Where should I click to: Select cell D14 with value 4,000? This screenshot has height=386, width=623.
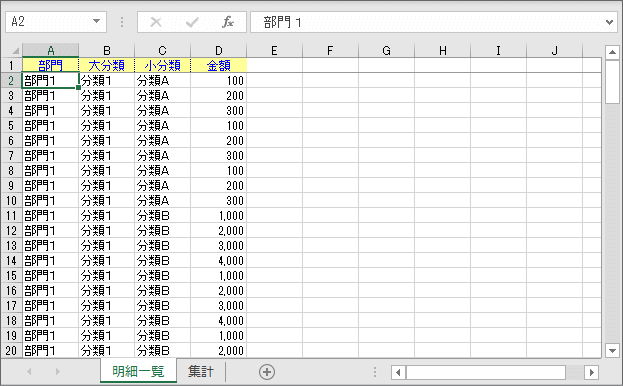[x=219, y=261]
